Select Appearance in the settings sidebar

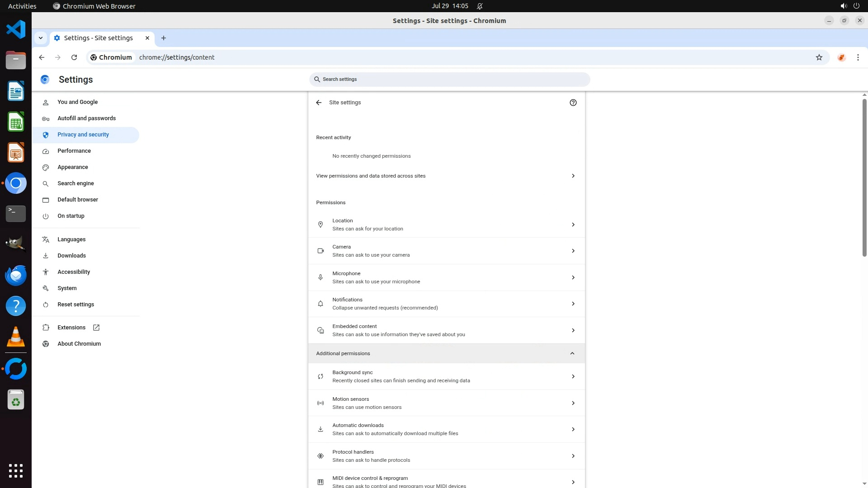pos(73,167)
